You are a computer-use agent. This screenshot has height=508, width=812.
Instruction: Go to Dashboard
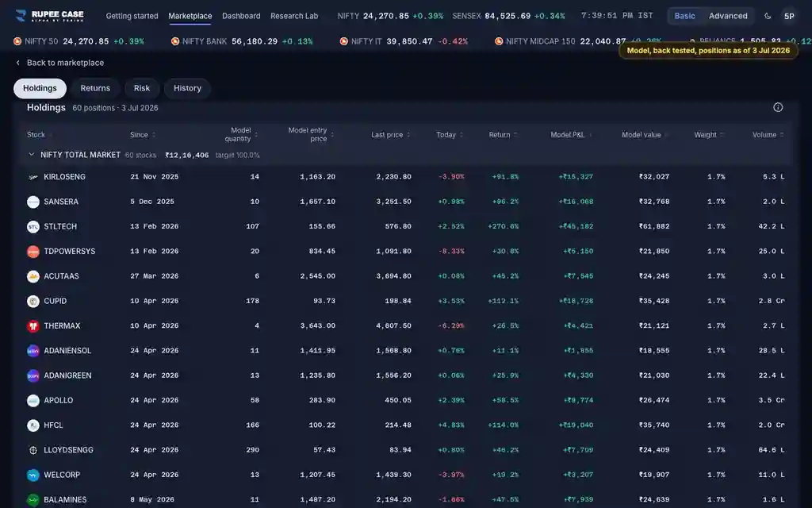pyautogui.click(x=241, y=16)
